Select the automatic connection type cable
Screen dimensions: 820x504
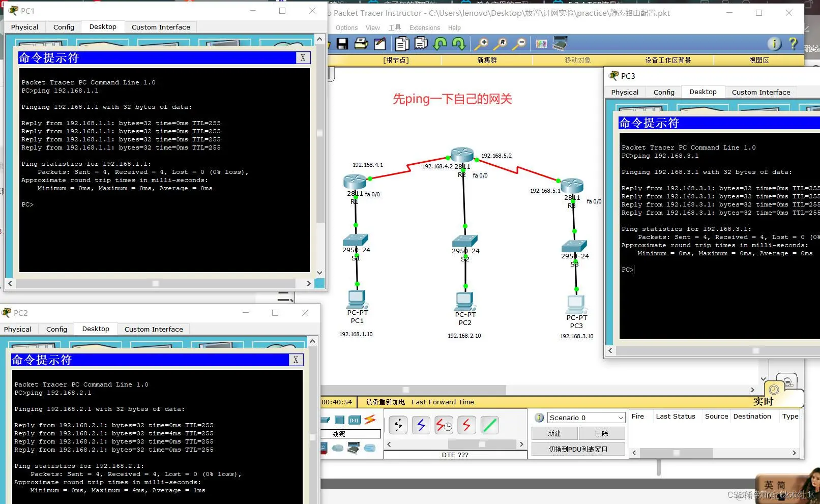(398, 425)
